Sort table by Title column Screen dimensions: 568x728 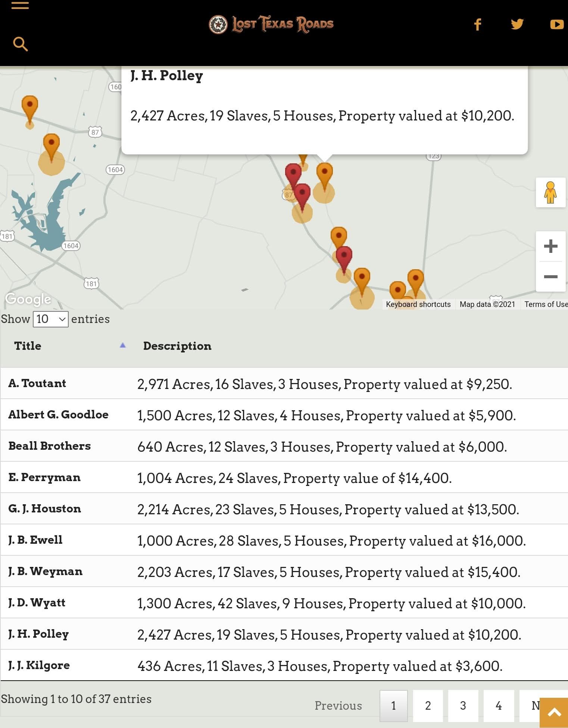[x=28, y=346]
